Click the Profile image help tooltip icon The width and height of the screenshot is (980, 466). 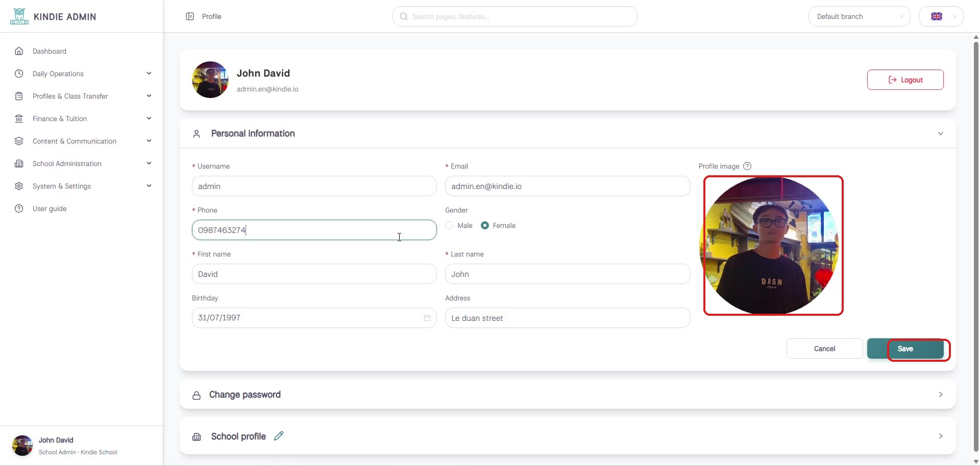747,166
